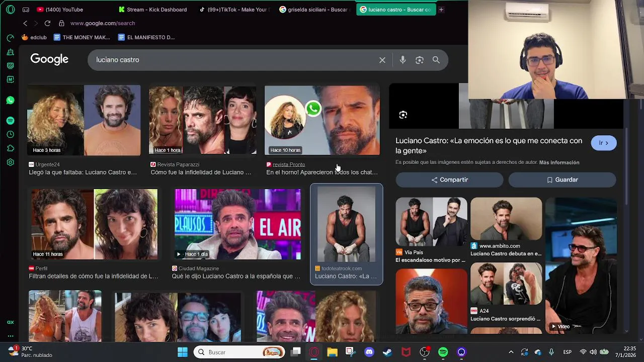Open GX Corner at sidebar bottom

10,322
